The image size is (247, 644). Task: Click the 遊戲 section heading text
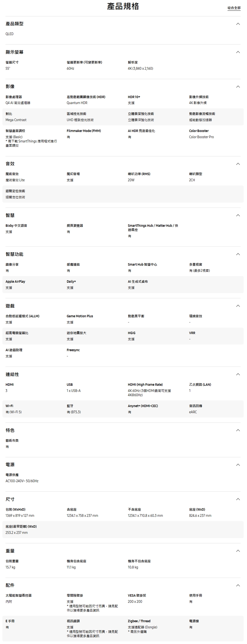pos(10,306)
